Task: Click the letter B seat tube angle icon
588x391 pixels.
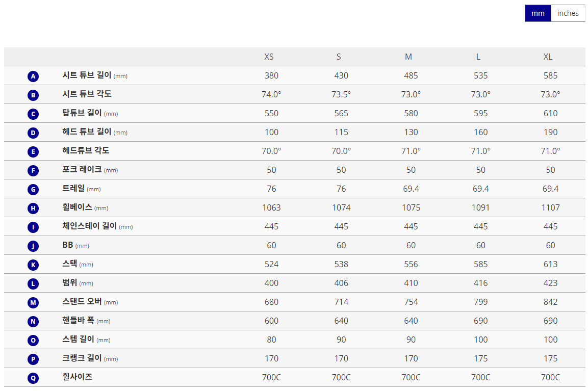Action: tap(33, 95)
